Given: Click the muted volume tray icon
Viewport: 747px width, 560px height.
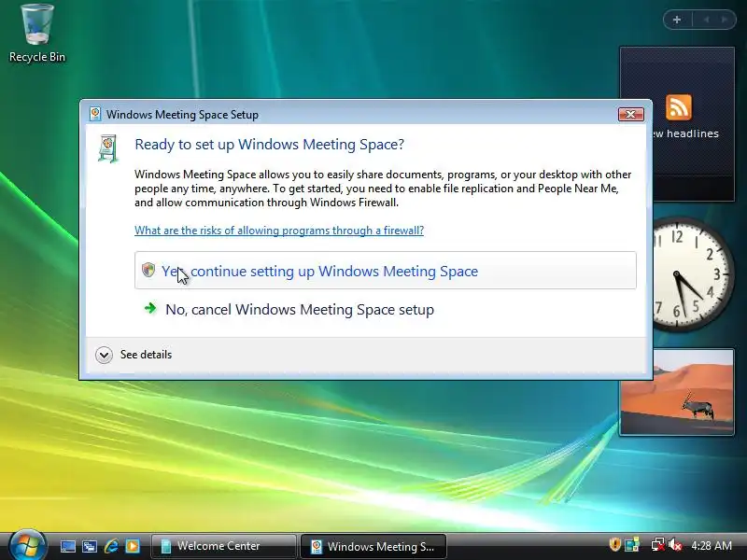Looking at the screenshot, I should click(x=674, y=545).
